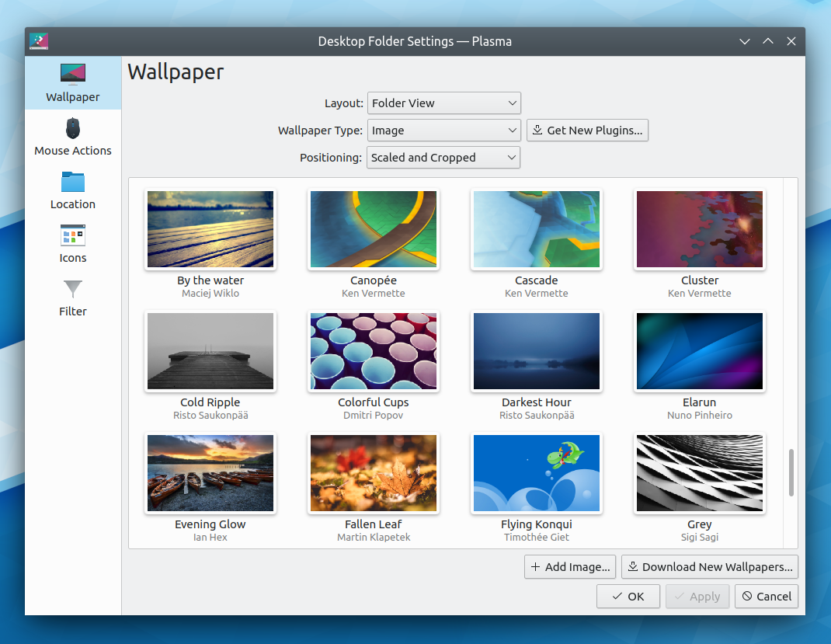This screenshot has height=644, width=831.
Task: Confirm settings with the OK button
Action: (628, 596)
